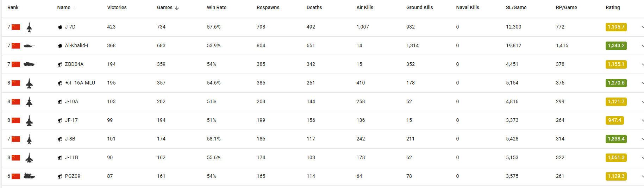This screenshot has height=188, width=644.
Task: Click the aircraft icon in the JF-17 row
Action: pyautogui.click(x=29, y=121)
